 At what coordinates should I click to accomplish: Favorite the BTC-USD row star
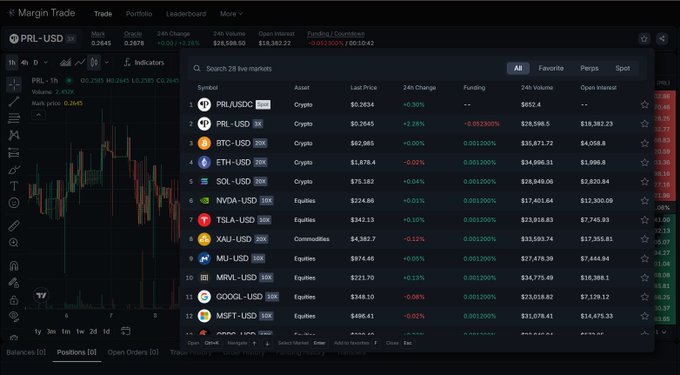click(644, 143)
